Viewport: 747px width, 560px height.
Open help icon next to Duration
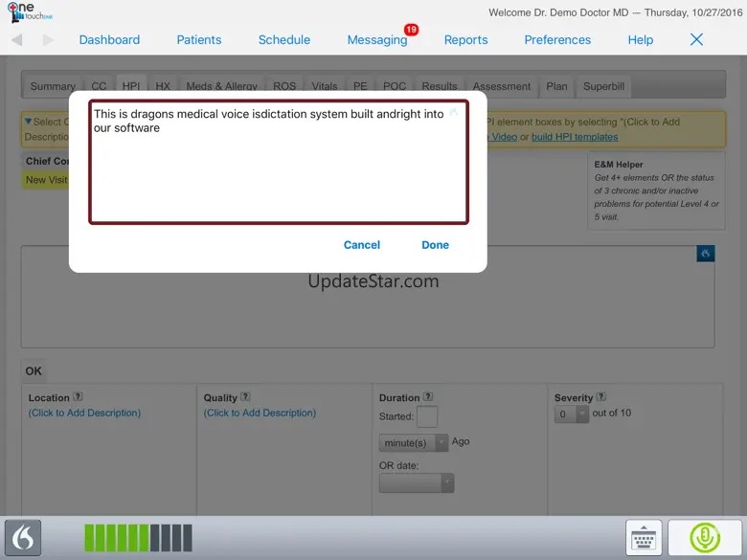[428, 396]
